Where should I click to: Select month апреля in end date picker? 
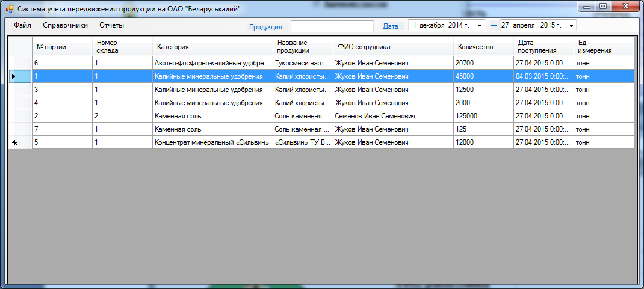524,25
